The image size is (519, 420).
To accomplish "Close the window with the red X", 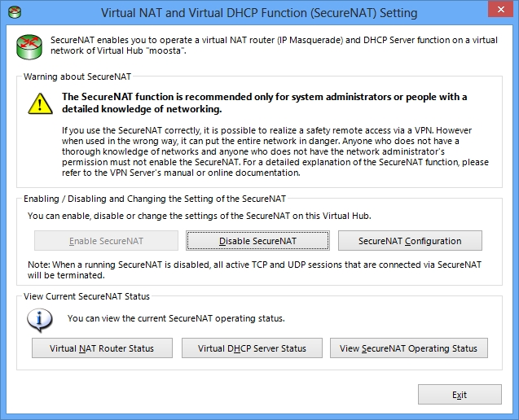I will coord(501,9).
